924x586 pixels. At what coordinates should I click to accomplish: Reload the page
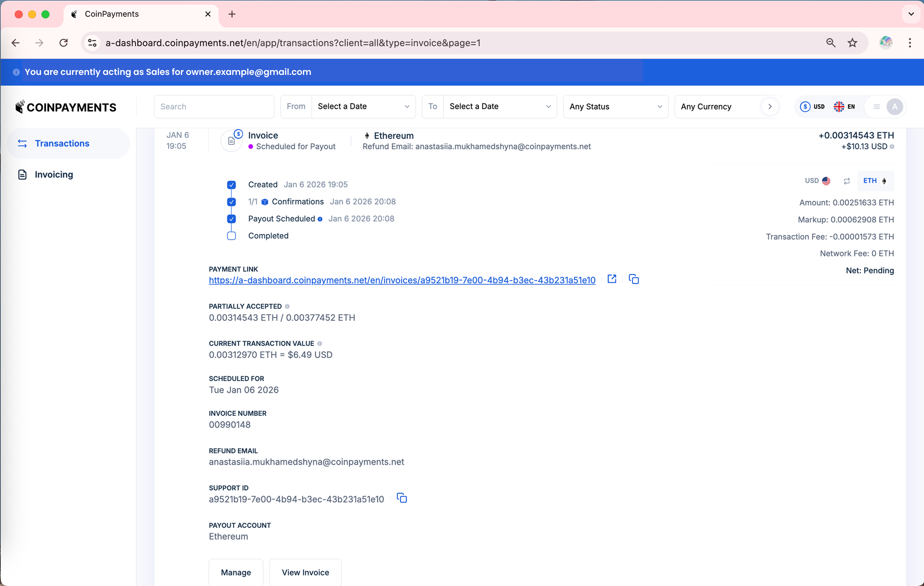(64, 43)
